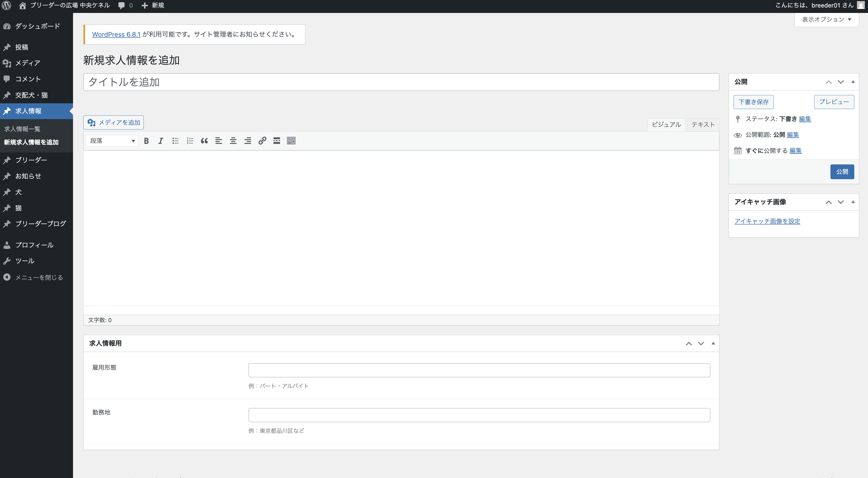Screen dimensions: 868x478
Task: Click the 勤務地 input field
Action: pos(479,415)
